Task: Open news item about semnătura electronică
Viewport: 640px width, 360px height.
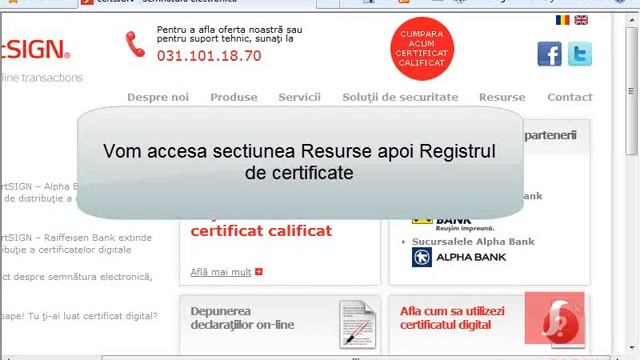Action: (x=76, y=277)
